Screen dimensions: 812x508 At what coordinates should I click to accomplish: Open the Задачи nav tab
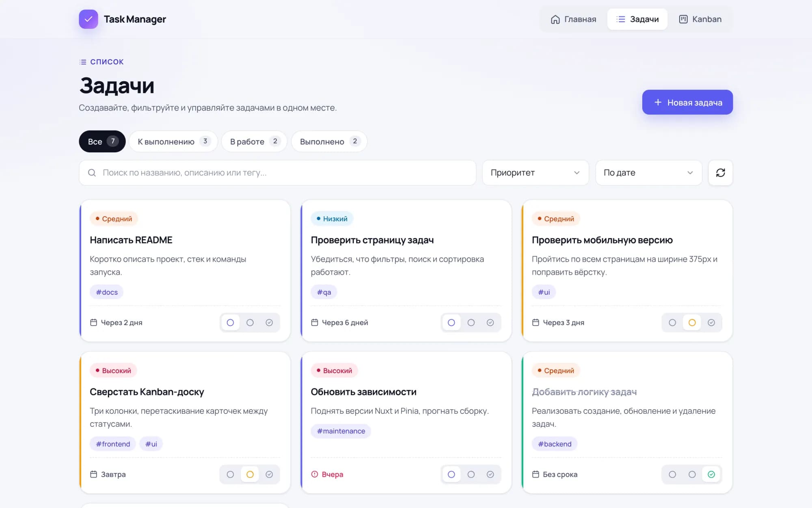(637, 19)
